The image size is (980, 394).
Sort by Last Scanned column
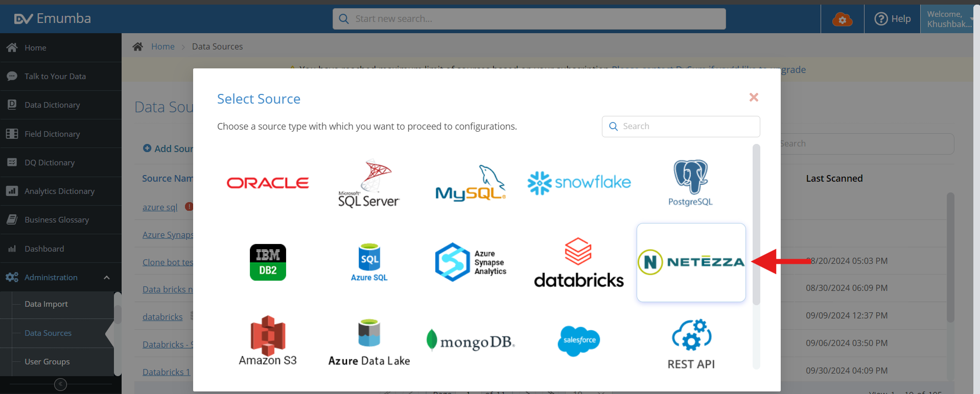[834, 179]
